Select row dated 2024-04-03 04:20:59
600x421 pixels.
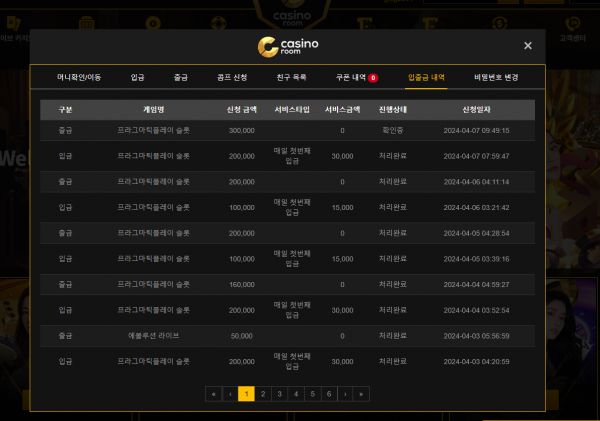287,361
